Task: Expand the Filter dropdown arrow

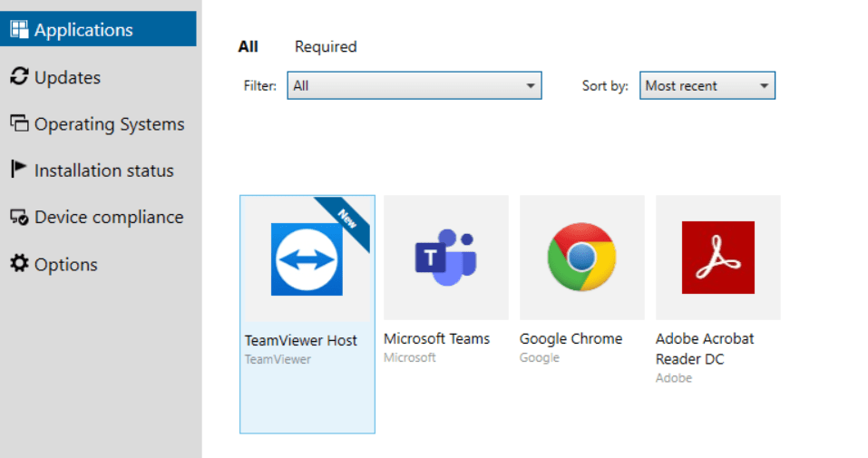Action: [531, 86]
